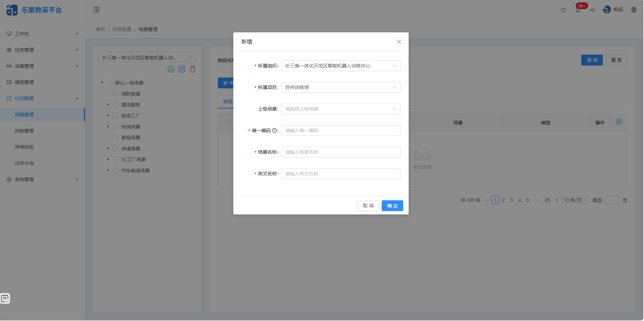This screenshot has height=321, width=644.
Task: Click the red delete trash icon
Action: click(193, 69)
